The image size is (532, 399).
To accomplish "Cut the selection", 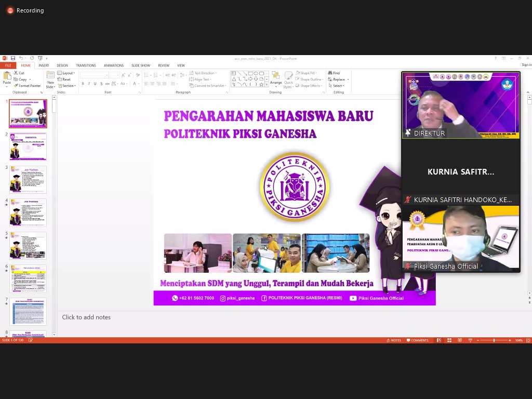I will (x=19, y=73).
